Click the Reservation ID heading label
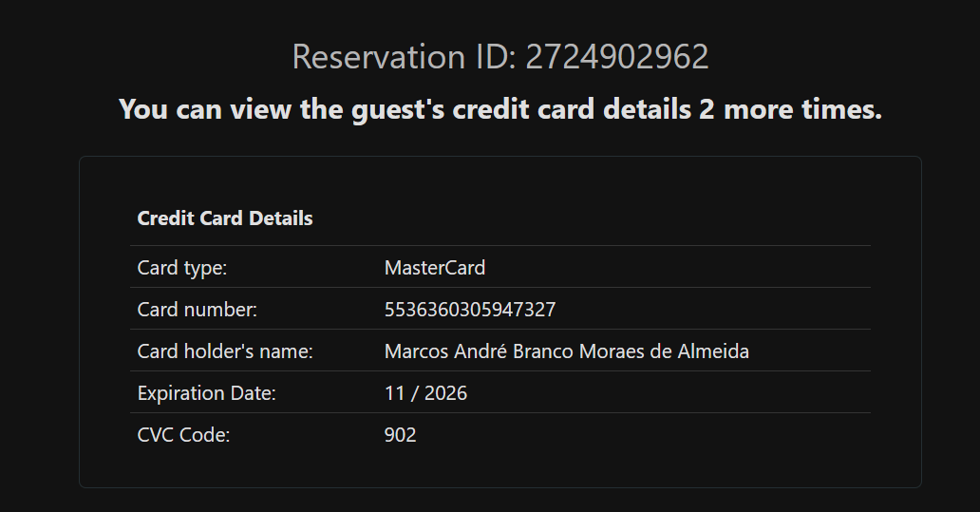Screen dimensions: 980x512 [x=404, y=57]
